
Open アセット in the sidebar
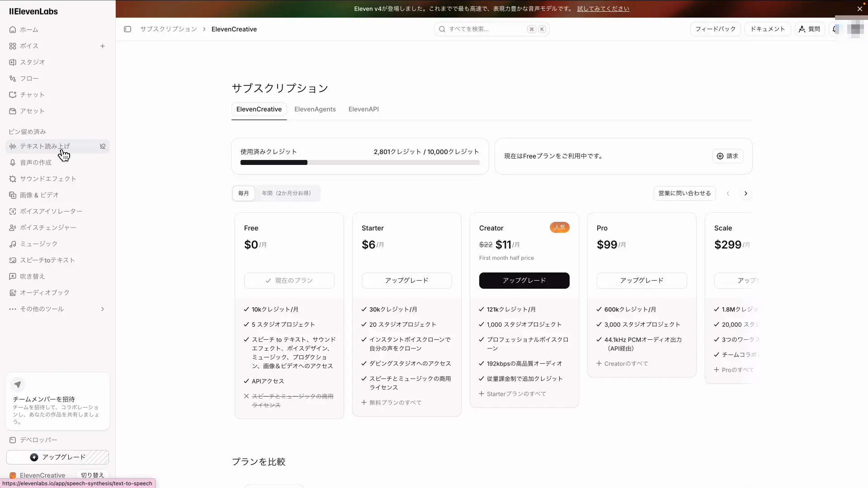point(57,111)
